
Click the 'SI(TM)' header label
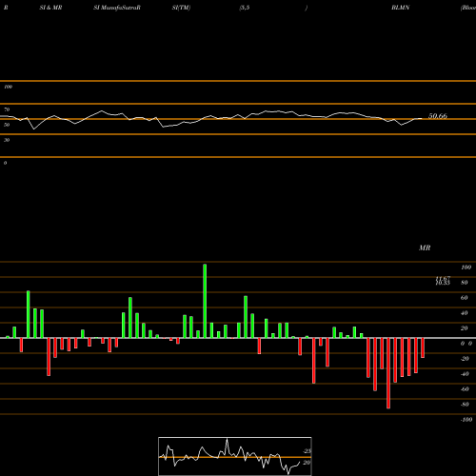[x=181, y=8]
